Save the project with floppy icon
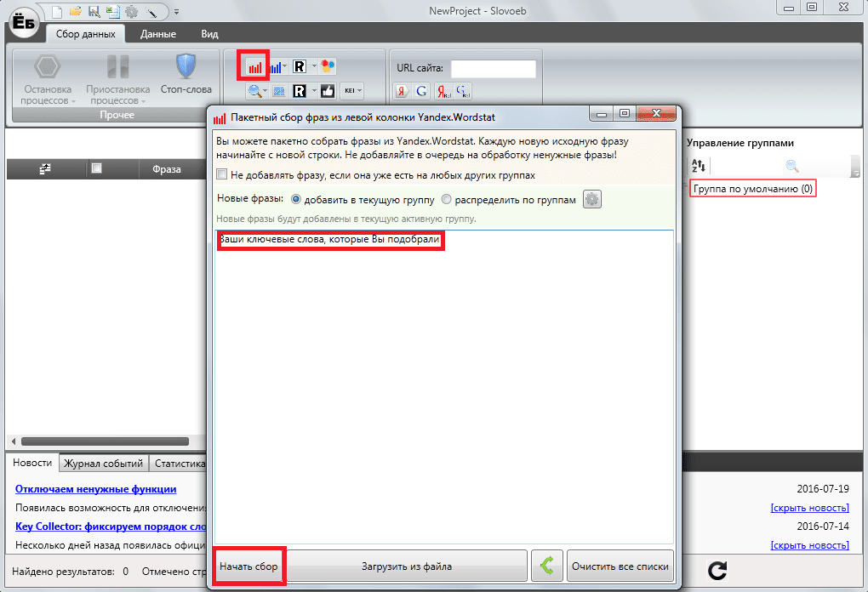Screen dimensions: 868x592 pyautogui.click(x=94, y=11)
